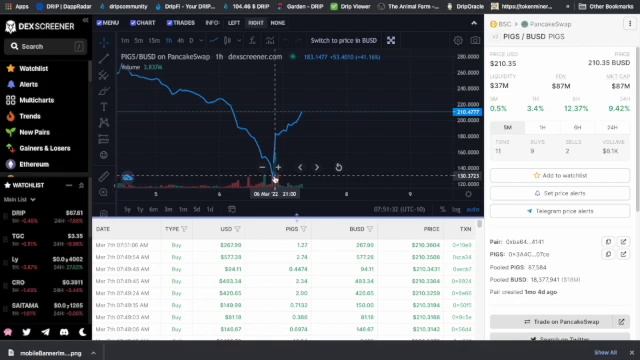Click Set price alerts button
The image size is (640, 360).
(560, 193)
